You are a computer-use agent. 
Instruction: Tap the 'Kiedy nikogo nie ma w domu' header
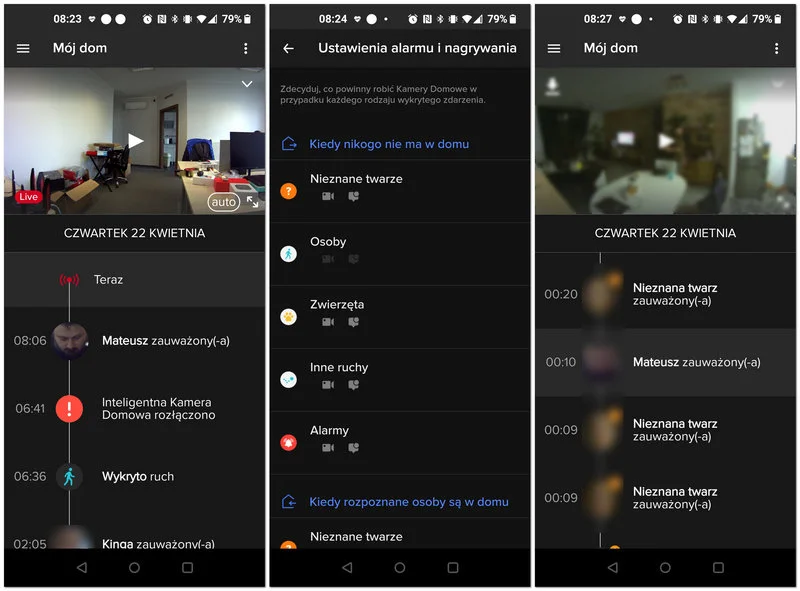(388, 144)
